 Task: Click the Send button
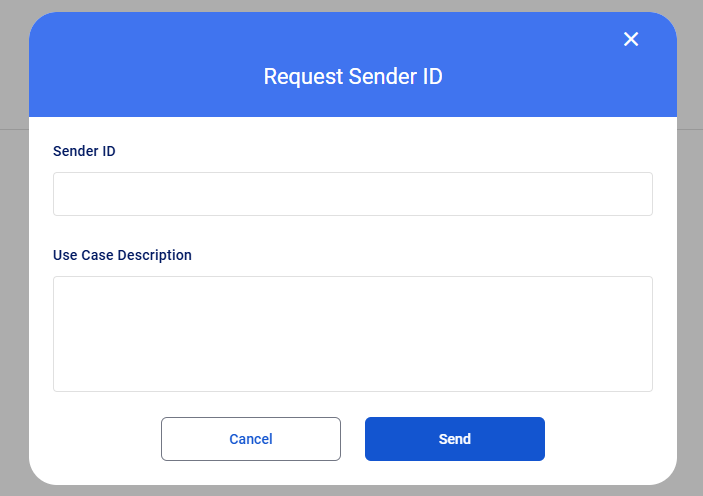click(x=455, y=439)
